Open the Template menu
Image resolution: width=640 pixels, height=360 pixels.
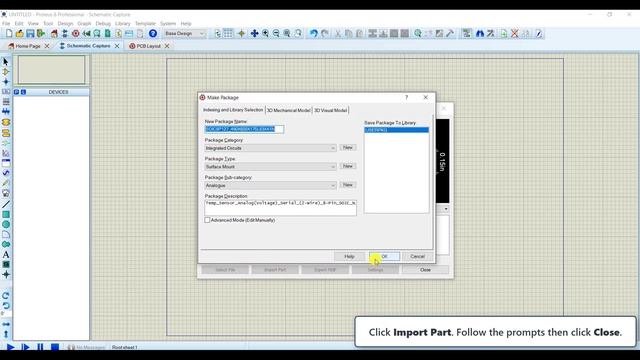point(145,24)
